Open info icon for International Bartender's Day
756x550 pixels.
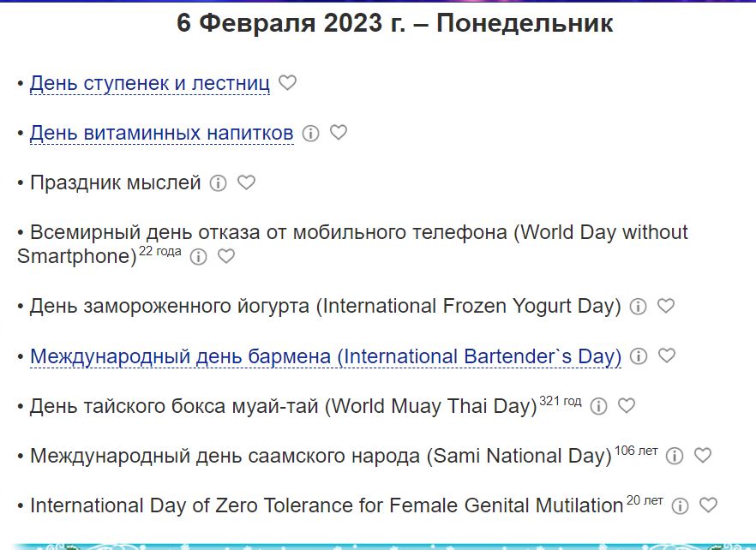click(x=638, y=356)
